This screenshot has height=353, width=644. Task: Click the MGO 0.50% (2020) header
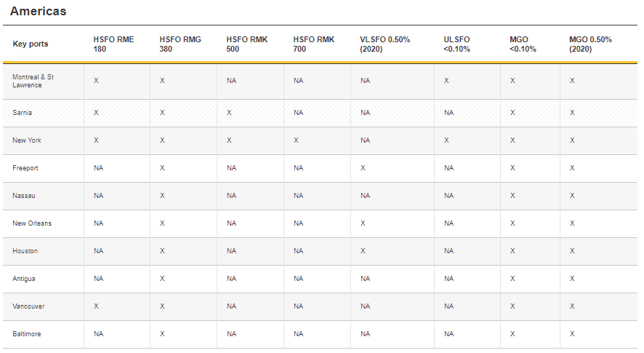(590, 44)
